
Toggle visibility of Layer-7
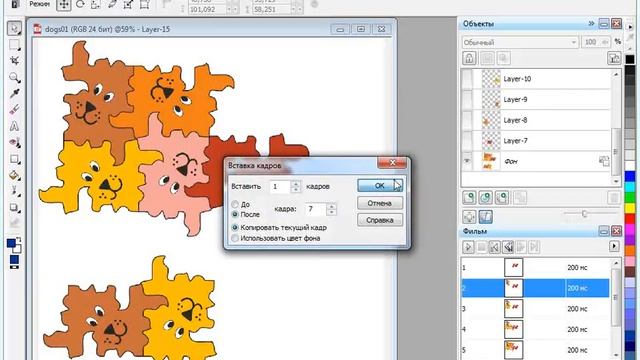(x=467, y=141)
